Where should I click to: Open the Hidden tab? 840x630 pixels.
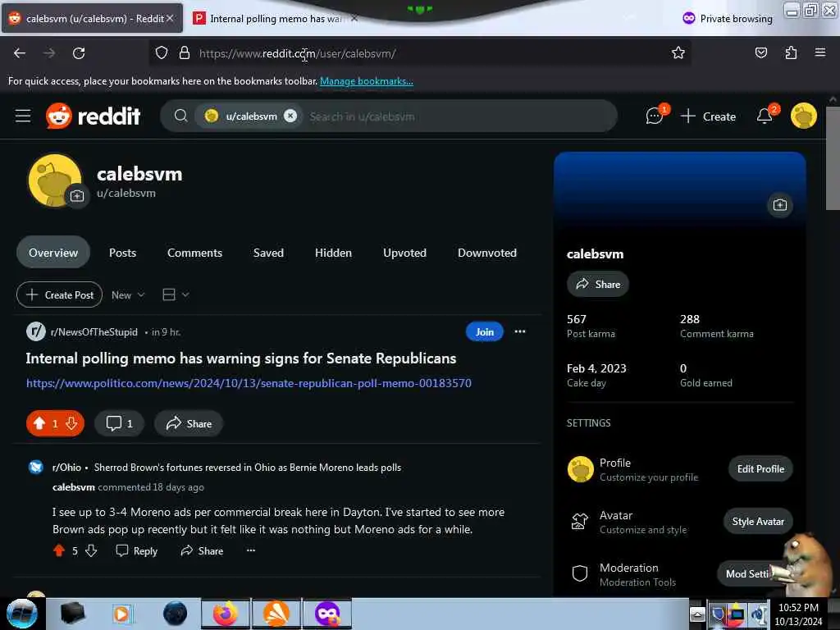[333, 253]
